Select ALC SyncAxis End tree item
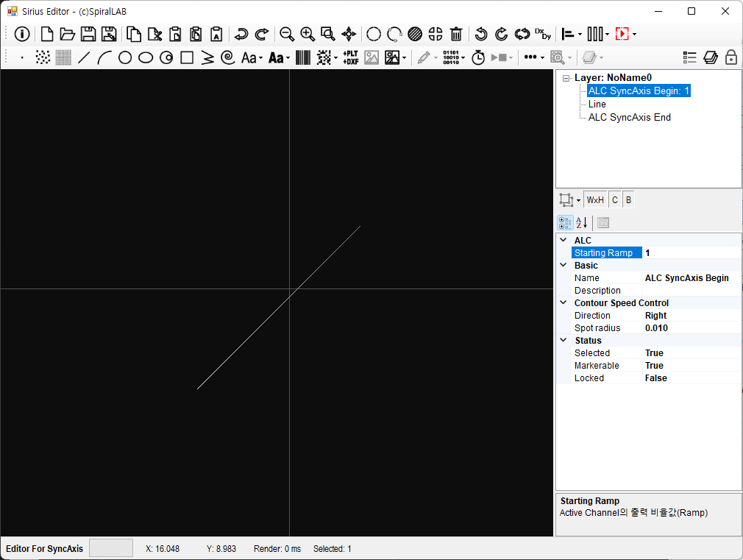Screen dimensions: 743x560 [629, 118]
